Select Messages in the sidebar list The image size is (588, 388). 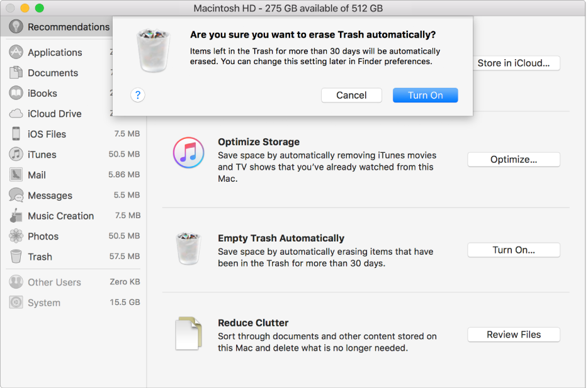click(50, 196)
